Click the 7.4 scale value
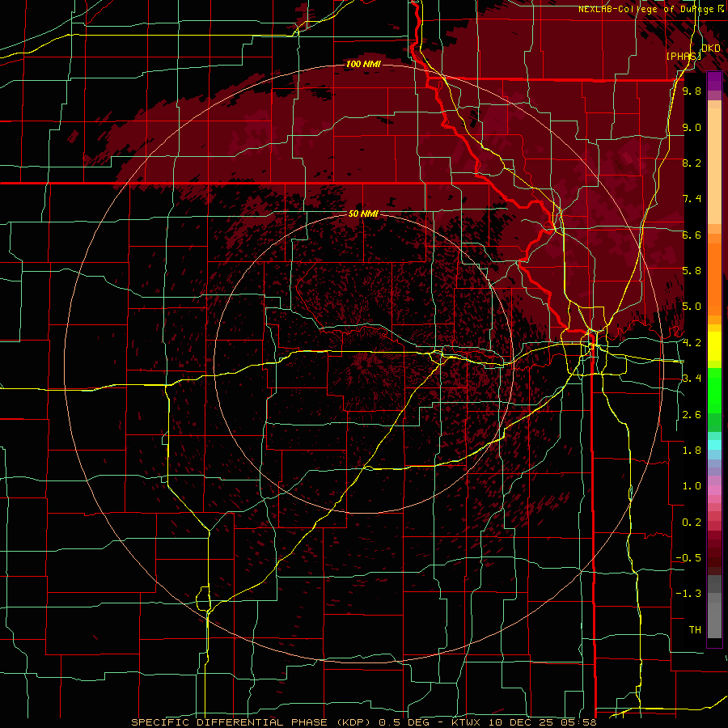Screen dimensions: 728x728 (x=692, y=199)
